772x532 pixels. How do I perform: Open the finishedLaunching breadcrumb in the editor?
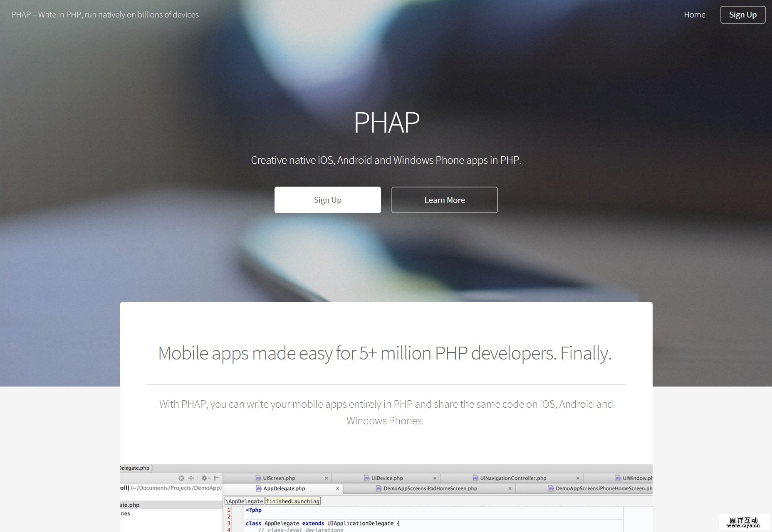click(x=293, y=500)
